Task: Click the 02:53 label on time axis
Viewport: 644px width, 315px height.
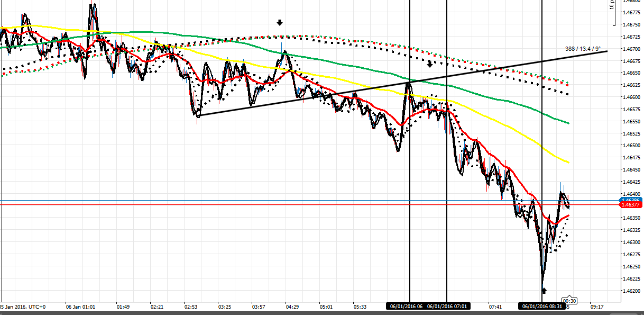Action: tap(191, 307)
